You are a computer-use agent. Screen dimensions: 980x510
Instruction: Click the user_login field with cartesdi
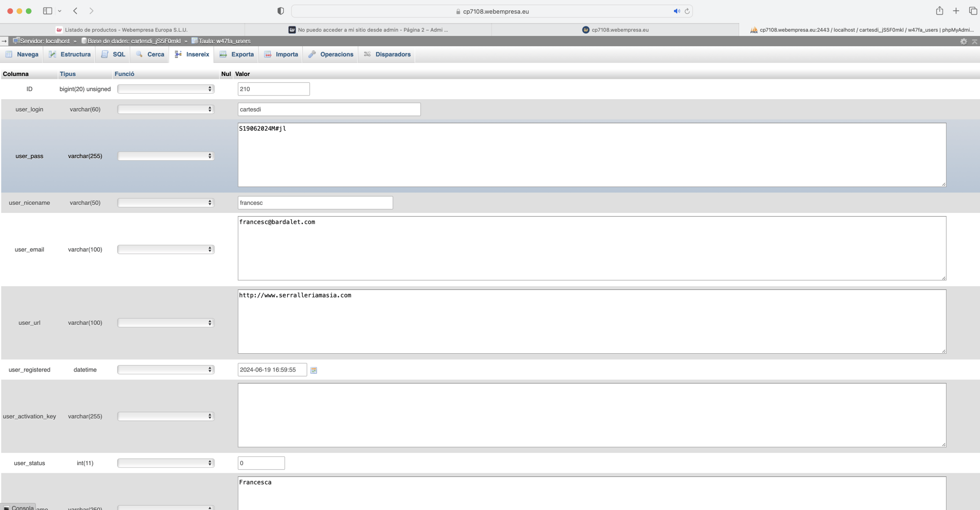[x=329, y=109]
